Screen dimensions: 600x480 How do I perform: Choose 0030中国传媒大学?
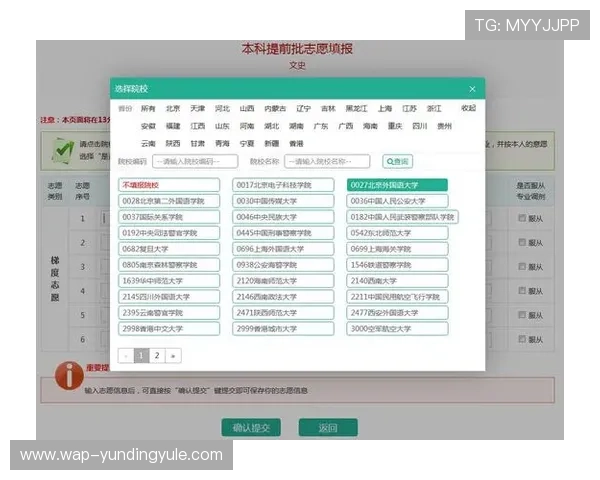(x=283, y=201)
